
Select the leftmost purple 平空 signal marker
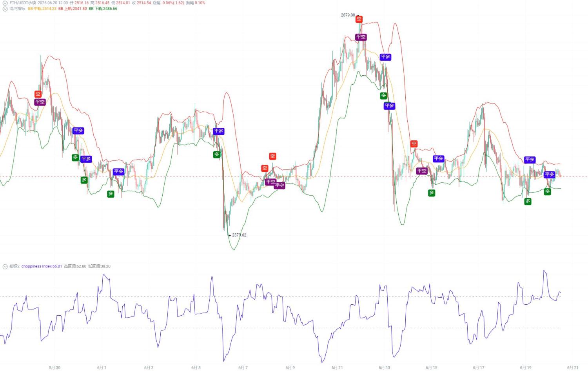(x=40, y=102)
